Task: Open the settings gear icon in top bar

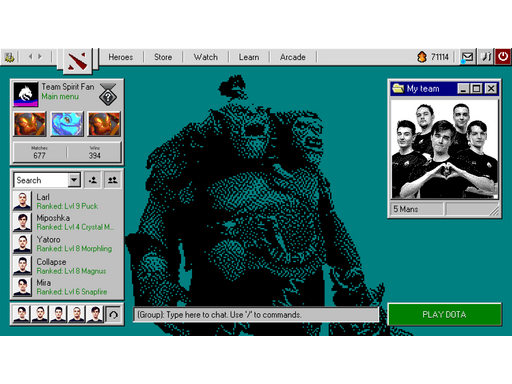Action: click(9, 57)
